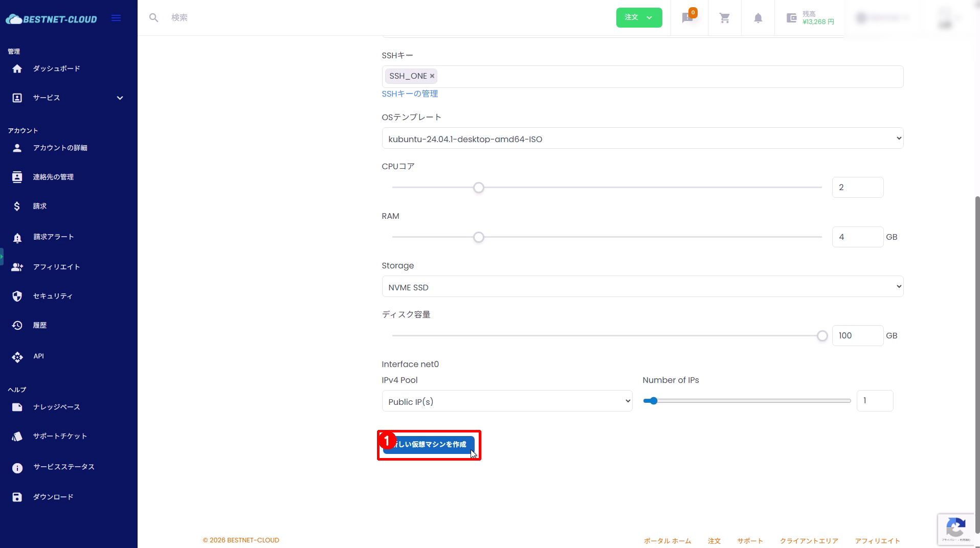Open the Storage NVME SSD dropdown
The width and height of the screenshot is (980, 548).
point(642,287)
